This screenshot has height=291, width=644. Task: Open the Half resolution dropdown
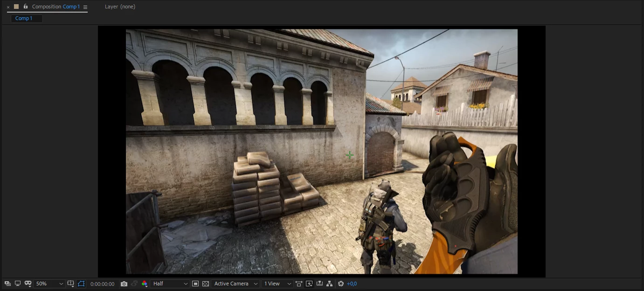(170, 284)
